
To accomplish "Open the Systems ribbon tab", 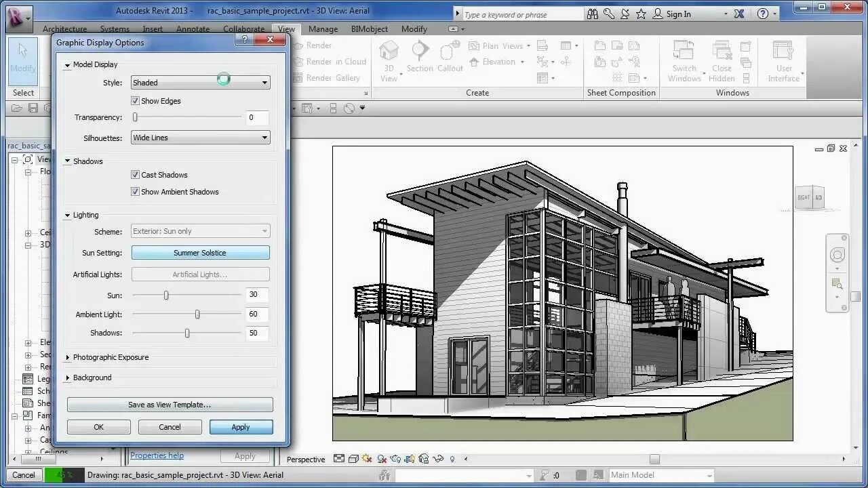I will coord(115,29).
